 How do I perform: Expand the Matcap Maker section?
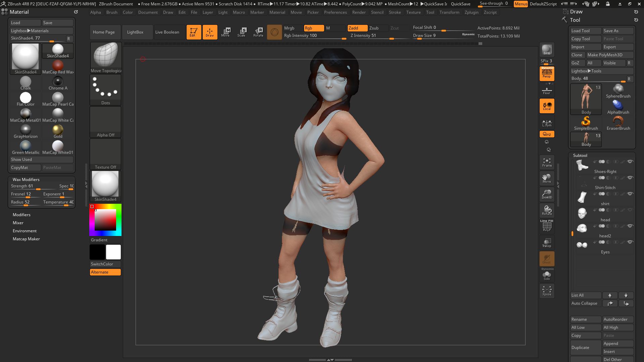pos(26,239)
